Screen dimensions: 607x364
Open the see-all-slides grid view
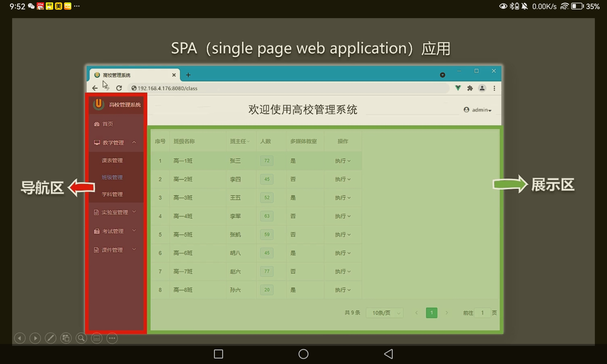pos(66,338)
